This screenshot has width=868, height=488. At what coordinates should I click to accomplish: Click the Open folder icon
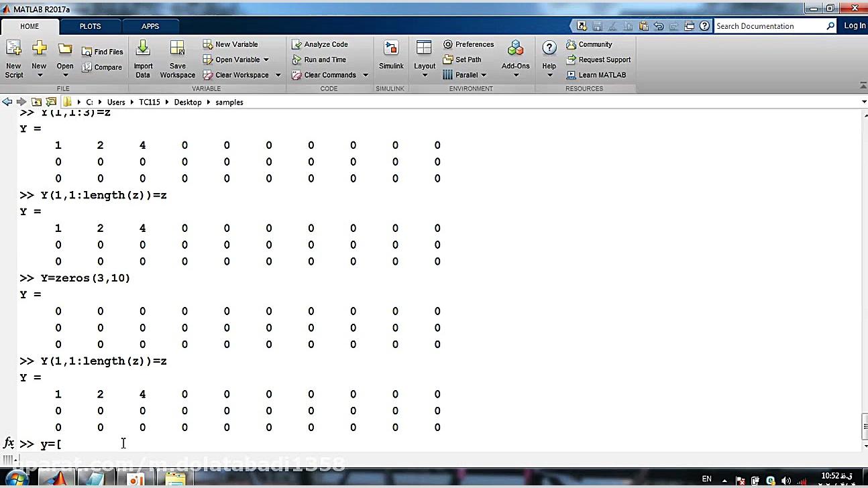click(x=65, y=49)
